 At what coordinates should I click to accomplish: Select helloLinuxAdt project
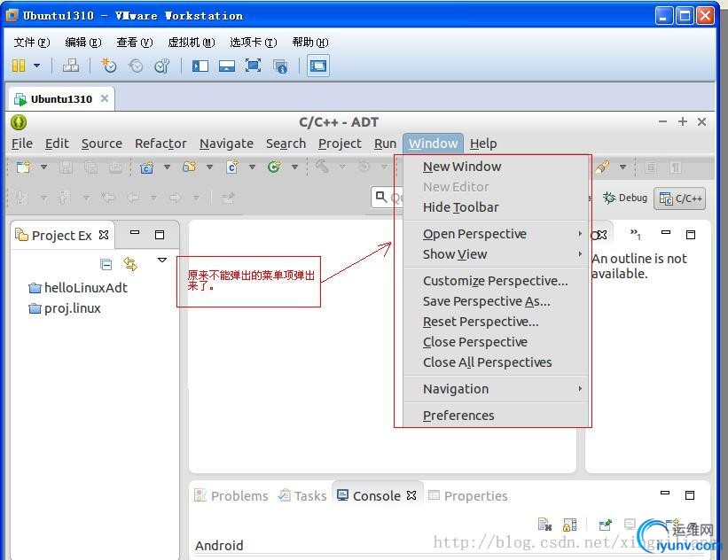(77, 288)
